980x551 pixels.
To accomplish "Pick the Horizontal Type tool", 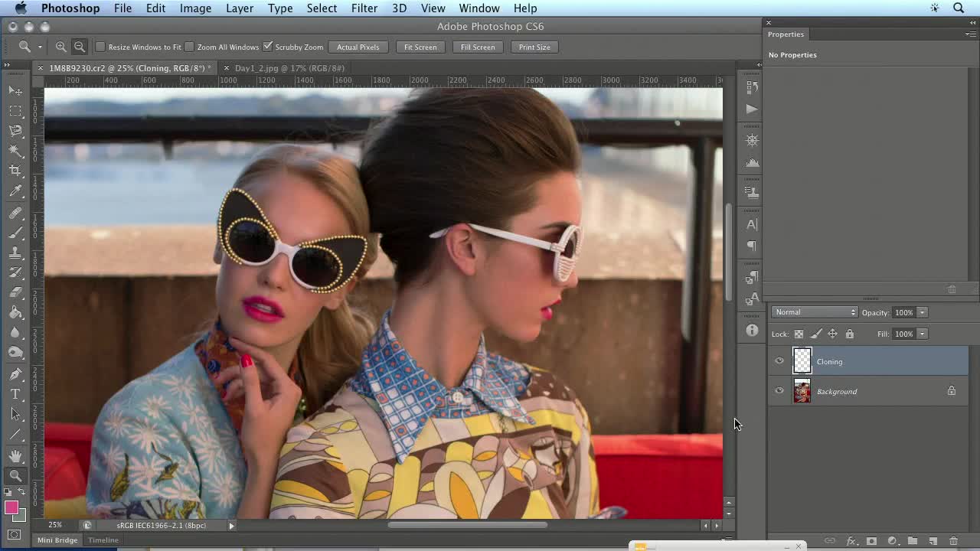I will (x=15, y=394).
